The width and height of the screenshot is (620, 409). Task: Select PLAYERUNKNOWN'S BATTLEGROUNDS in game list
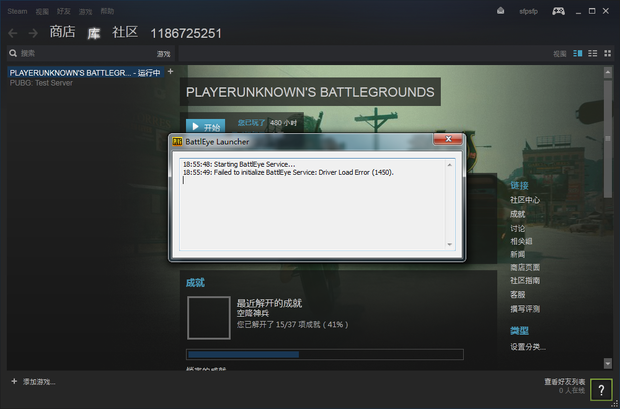85,73
